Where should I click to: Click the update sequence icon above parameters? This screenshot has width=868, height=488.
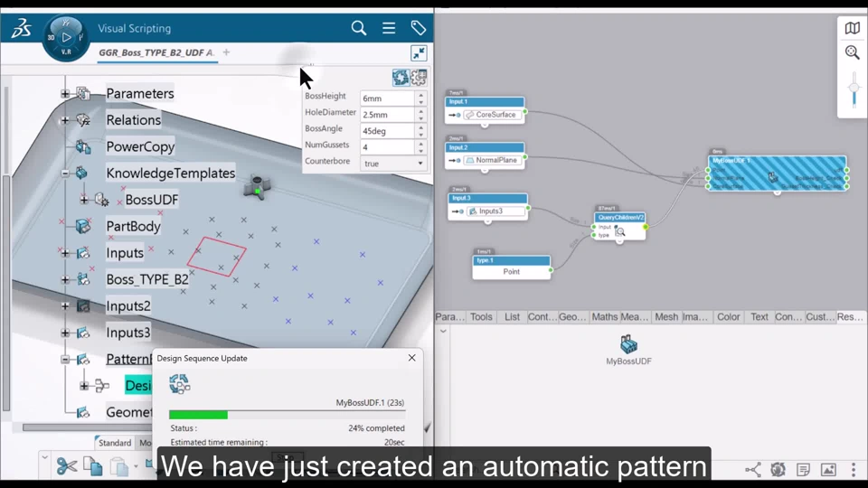coord(401,78)
